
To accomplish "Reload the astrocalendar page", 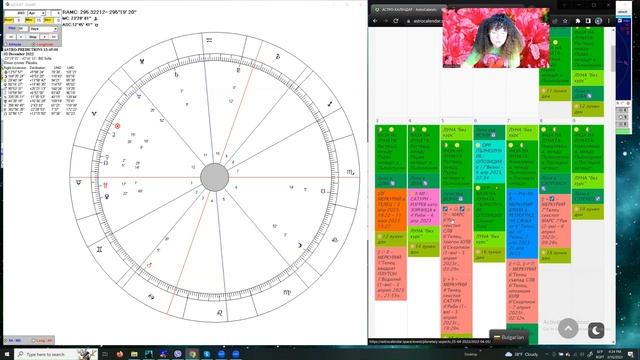I will click(396, 21).
